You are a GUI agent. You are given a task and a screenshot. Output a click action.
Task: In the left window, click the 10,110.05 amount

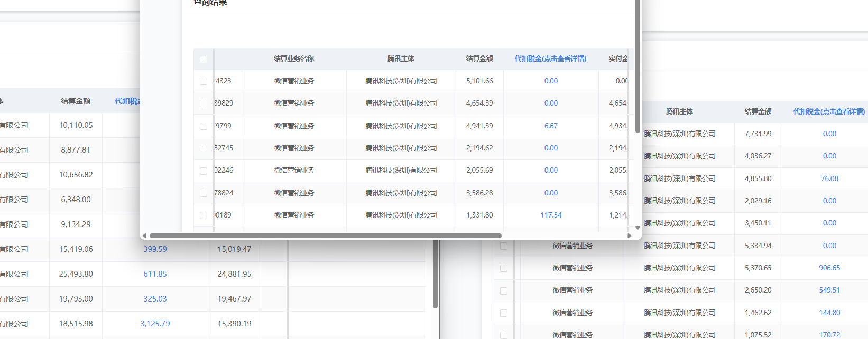tap(76, 125)
